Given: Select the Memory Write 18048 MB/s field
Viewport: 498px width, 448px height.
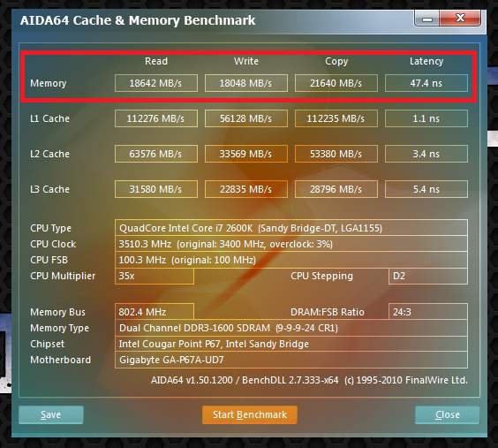Looking at the screenshot, I should coord(246,83).
